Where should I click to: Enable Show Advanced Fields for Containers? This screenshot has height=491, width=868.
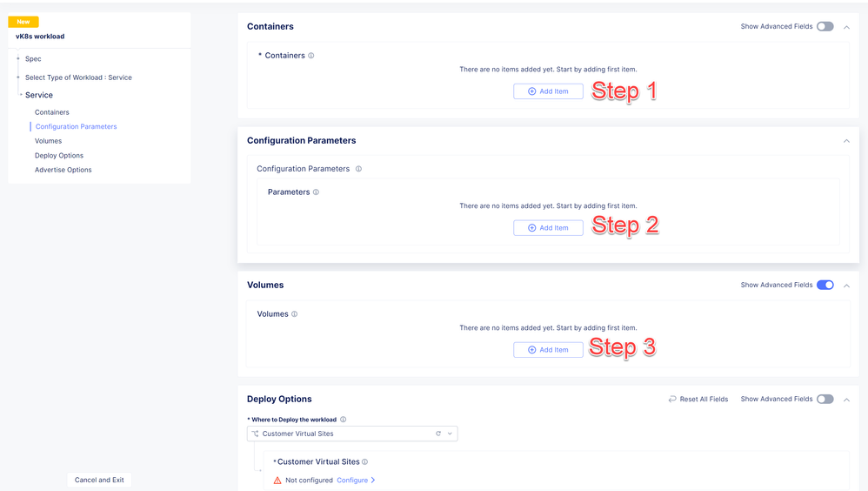[x=825, y=27]
